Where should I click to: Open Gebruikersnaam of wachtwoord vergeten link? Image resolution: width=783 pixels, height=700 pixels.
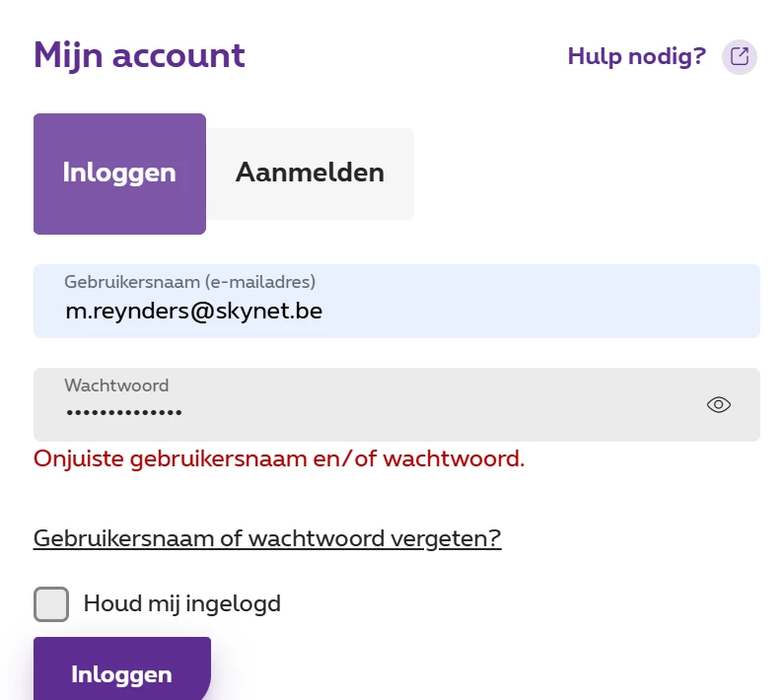[x=267, y=538]
